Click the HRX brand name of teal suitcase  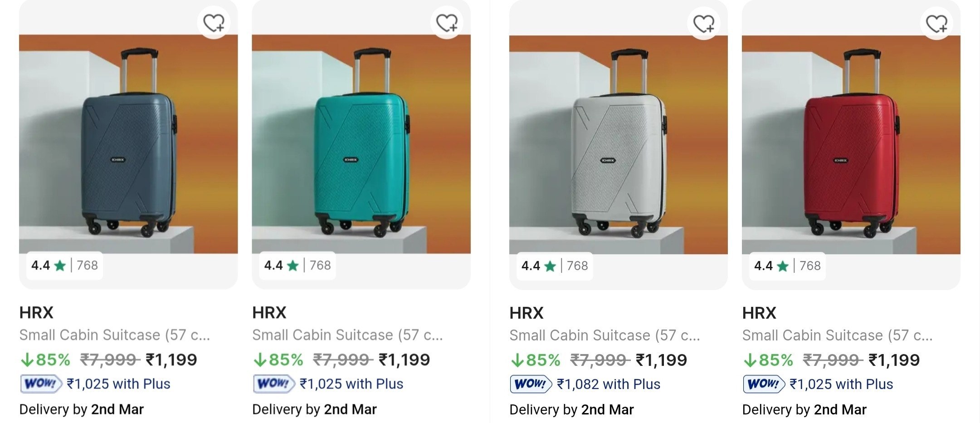tap(269, 313)
